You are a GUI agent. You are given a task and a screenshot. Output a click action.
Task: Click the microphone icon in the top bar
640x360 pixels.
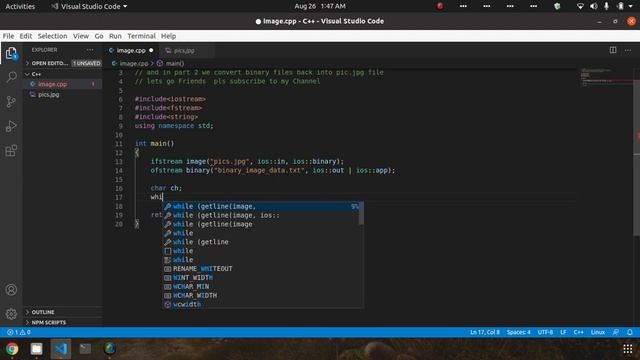607,6
